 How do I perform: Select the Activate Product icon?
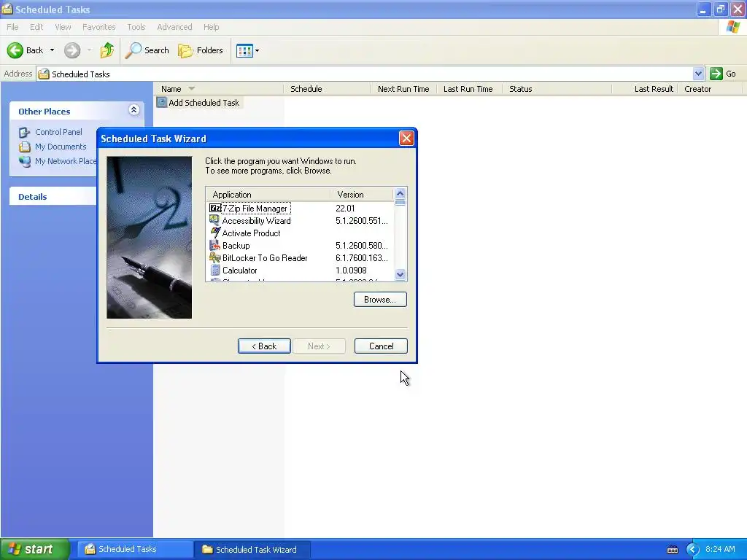click(x=215, y=233)
